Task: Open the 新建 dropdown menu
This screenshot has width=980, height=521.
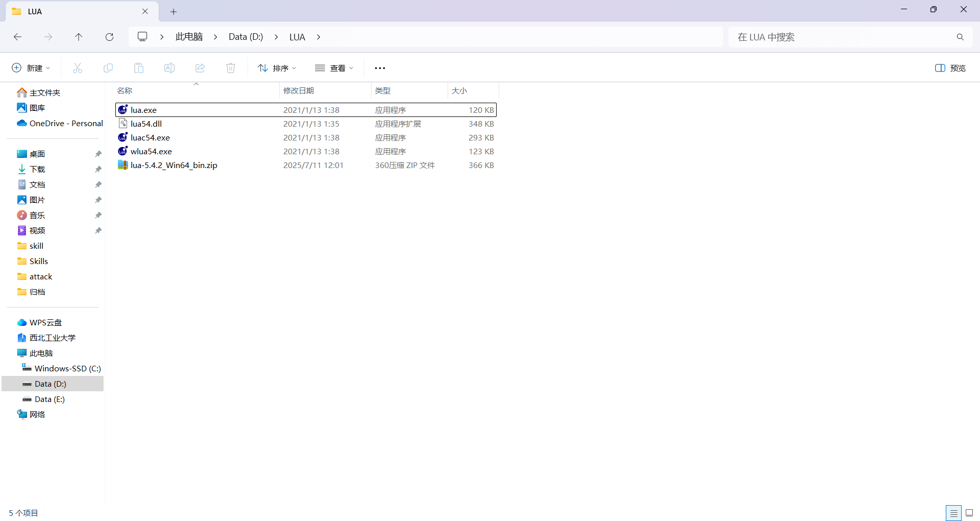Action: coord(30,67)
